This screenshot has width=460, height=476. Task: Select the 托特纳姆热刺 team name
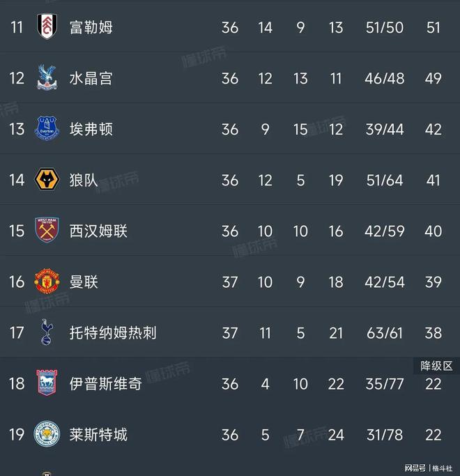(x=113, y=332)
